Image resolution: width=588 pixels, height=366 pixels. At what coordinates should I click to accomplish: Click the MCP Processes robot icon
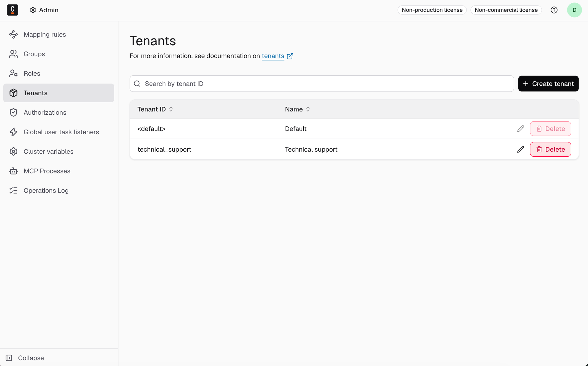14,171
